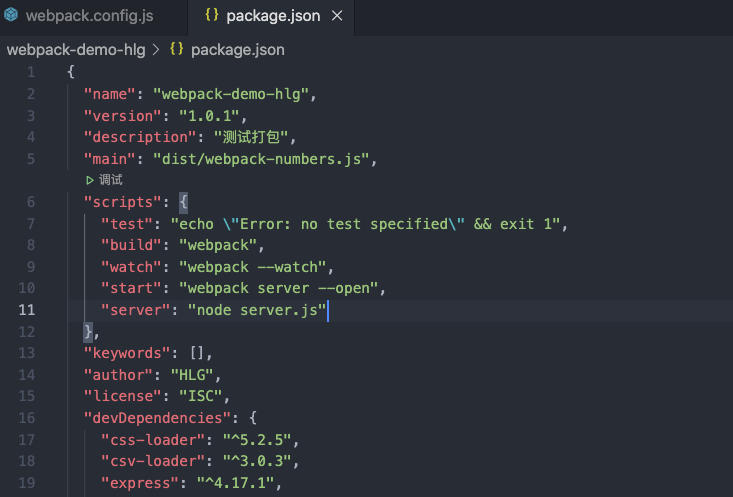733x497 pixels.
Task: Click the "version" key
Action: point(122,115)
